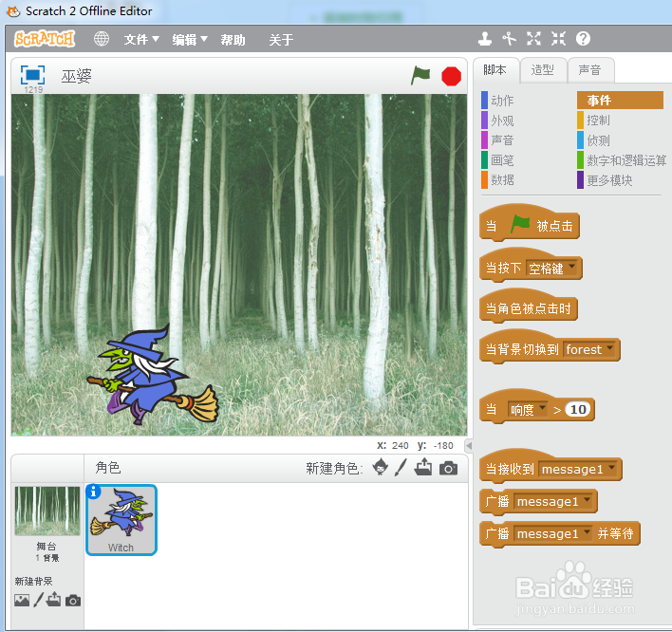Click the witch sprite on the stage

(152, 375)
